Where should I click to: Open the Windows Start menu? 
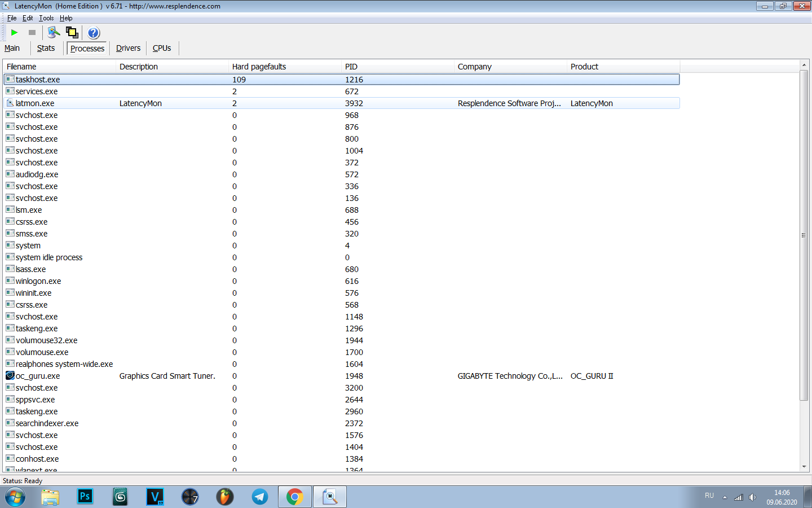point(15,497)
